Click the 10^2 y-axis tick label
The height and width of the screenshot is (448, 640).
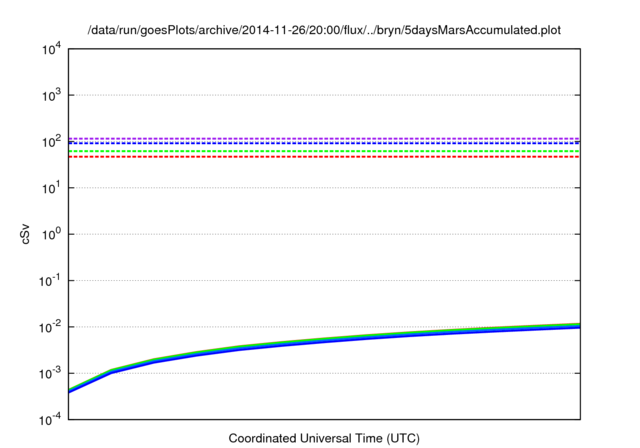click(52, 142)
